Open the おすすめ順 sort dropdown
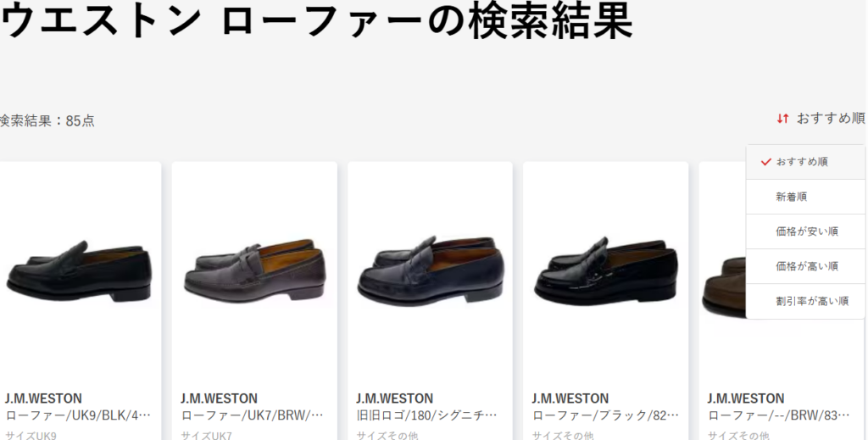Viewport: 868px width, 440px height. (821, 119)
